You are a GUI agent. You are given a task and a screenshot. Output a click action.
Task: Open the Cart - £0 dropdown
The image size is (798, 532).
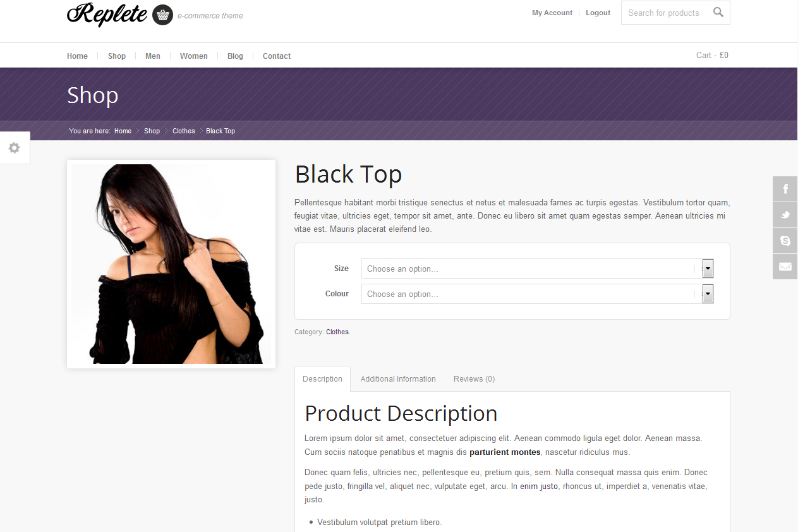tap(712, 56)
